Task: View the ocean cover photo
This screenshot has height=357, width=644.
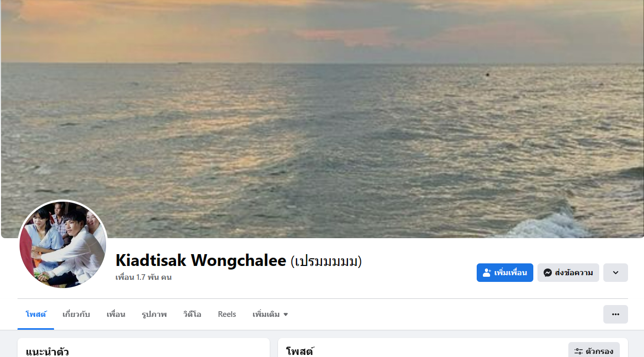Action: point(322,119)
